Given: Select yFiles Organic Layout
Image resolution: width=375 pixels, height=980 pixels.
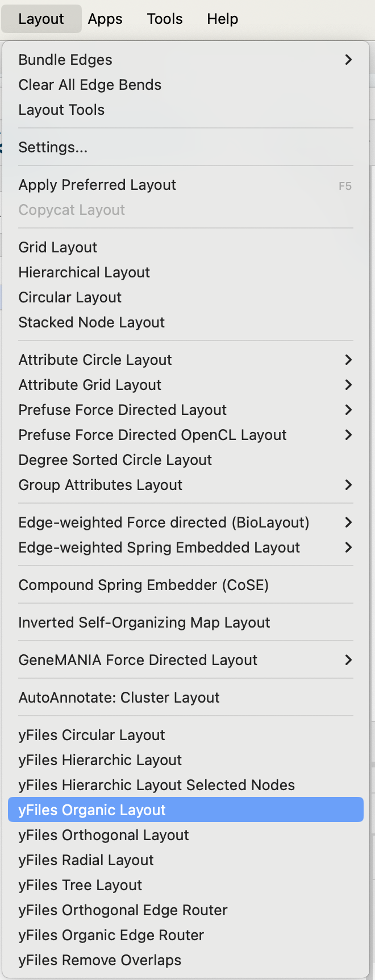Looking at the screenshot, I should coord(92,810).
